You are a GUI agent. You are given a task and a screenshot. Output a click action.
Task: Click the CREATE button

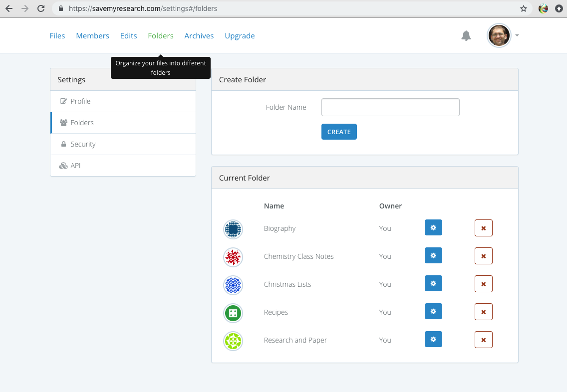(339, 132)
